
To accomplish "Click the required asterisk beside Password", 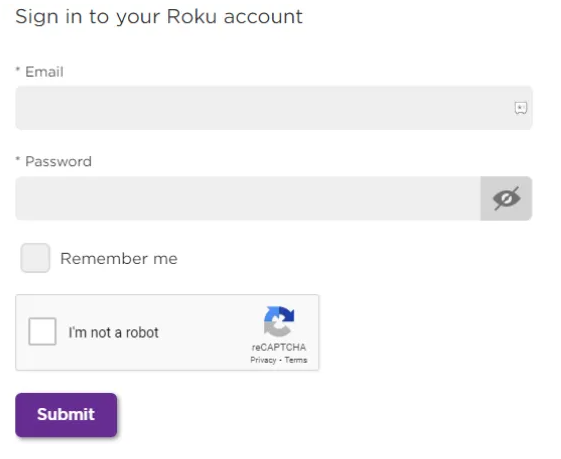I will tap(18, 159).
